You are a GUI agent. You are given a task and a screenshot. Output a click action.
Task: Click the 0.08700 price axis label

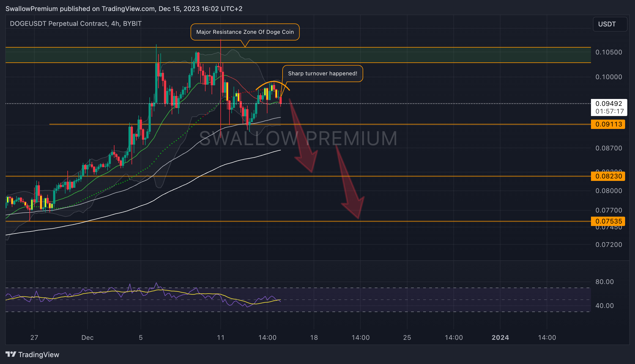[x=609, y=148]
